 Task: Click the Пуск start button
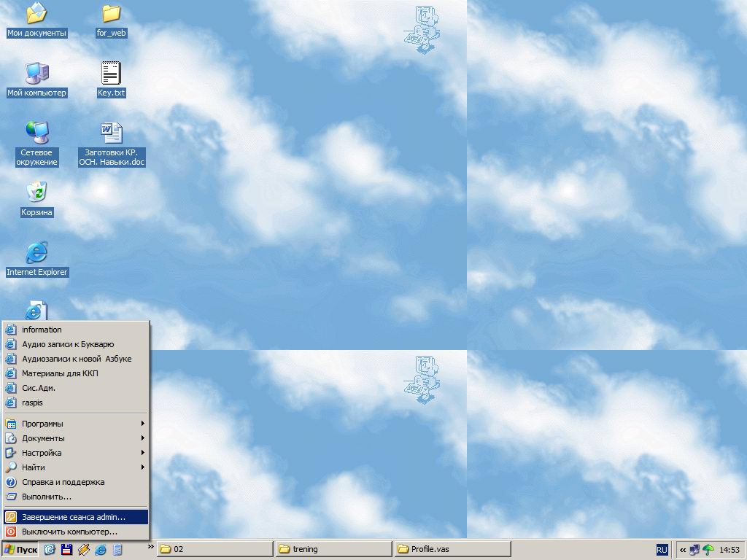(20, 550)
